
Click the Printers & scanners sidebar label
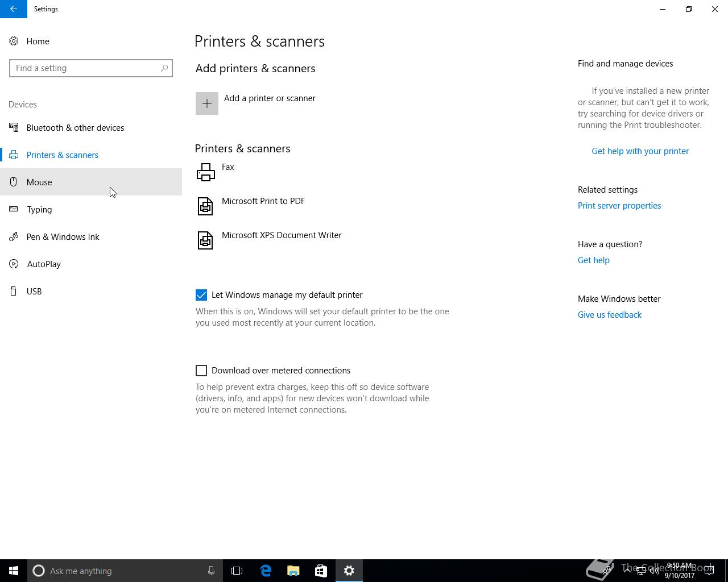point(63,155)
